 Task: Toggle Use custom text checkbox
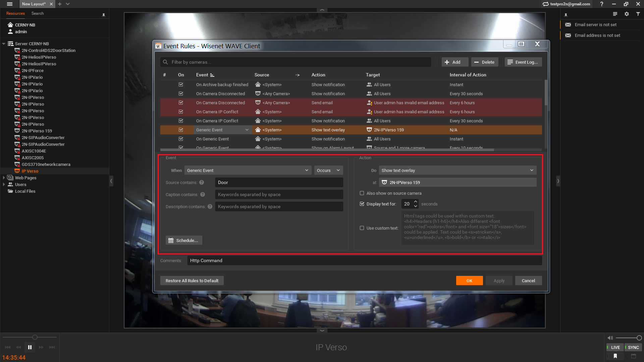pyautogui.click(x=362, y=228)
